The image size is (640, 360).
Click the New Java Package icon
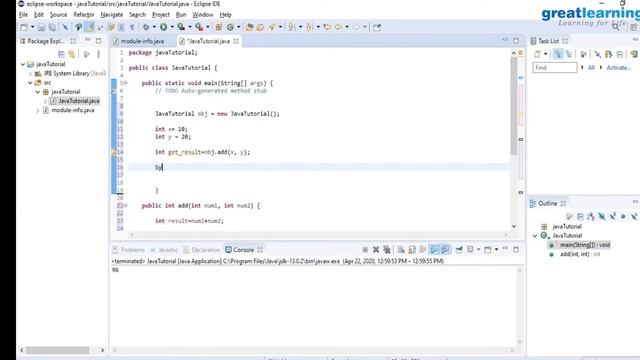[219, 27]
